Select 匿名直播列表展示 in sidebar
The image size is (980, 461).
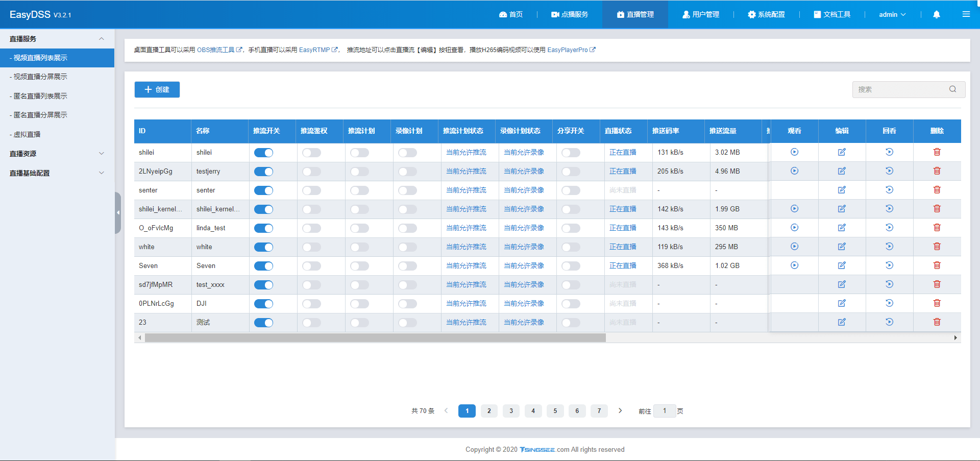57,96
